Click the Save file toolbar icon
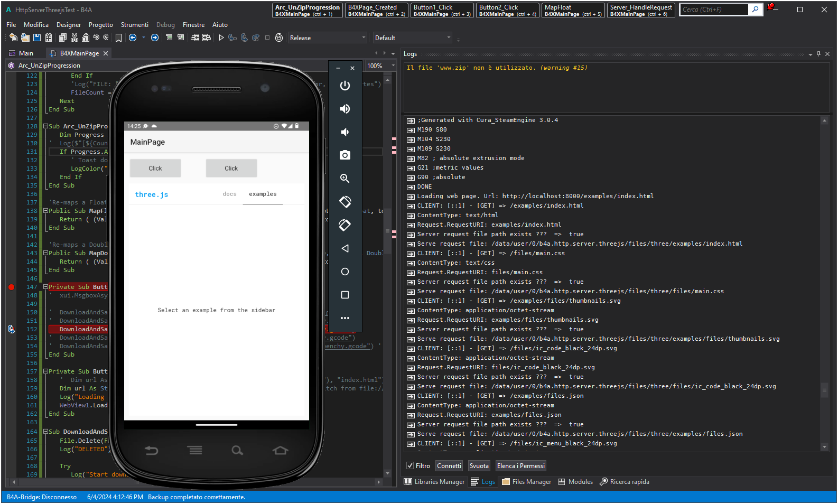Screen dimensions: 838x504 (37, 38)
